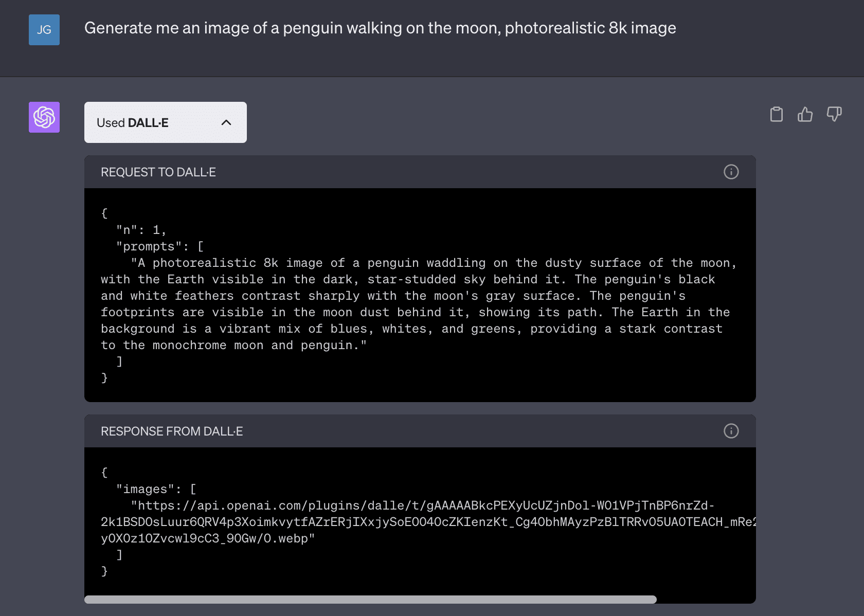Click the RESPONSE FROM DALL·E header text
The image size is (864, 616).
click(172, 431)
